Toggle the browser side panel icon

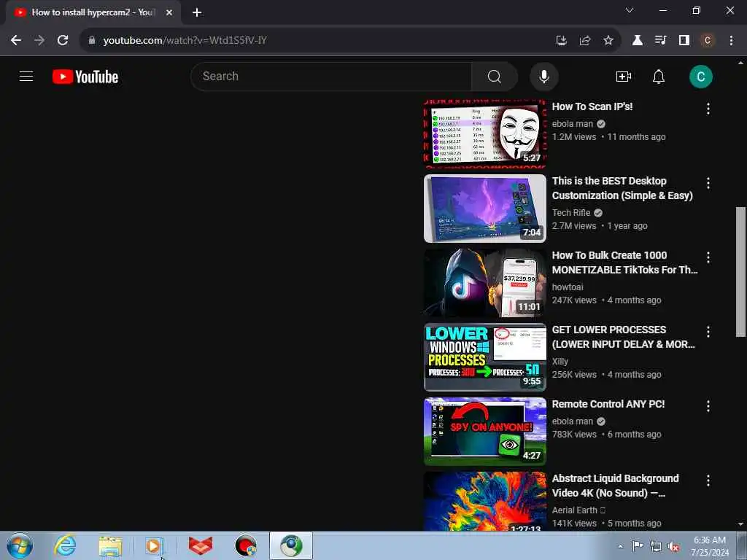click(x=684, y=41)
